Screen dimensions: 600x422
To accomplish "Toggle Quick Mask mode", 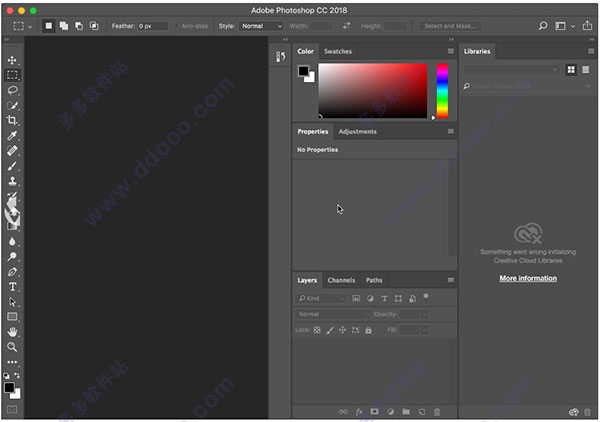I will click(12, 410).
